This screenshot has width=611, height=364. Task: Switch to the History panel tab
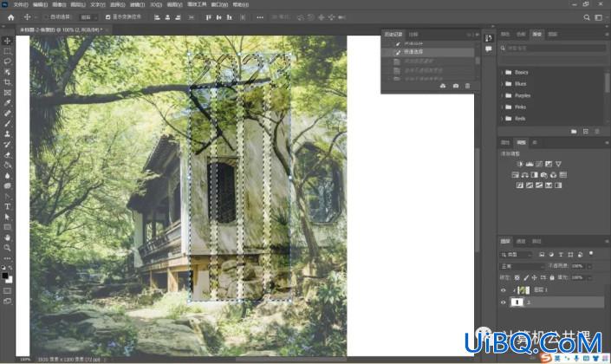point(393,35)
